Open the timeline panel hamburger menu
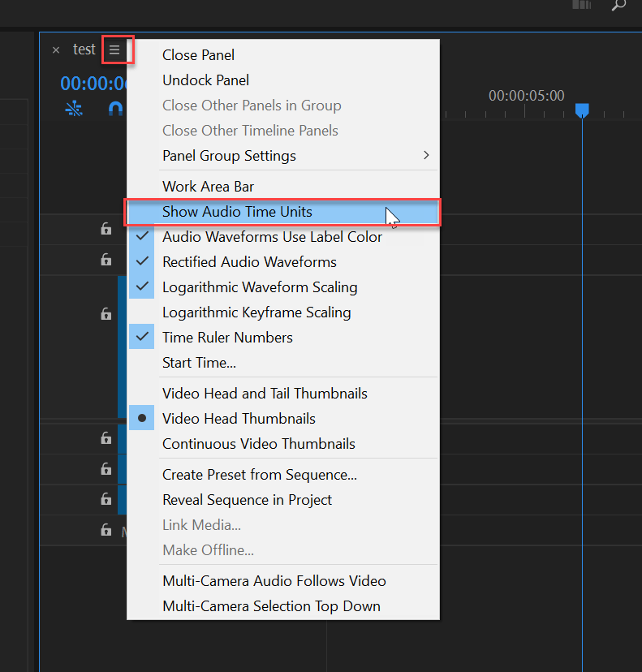 [118, 50]
